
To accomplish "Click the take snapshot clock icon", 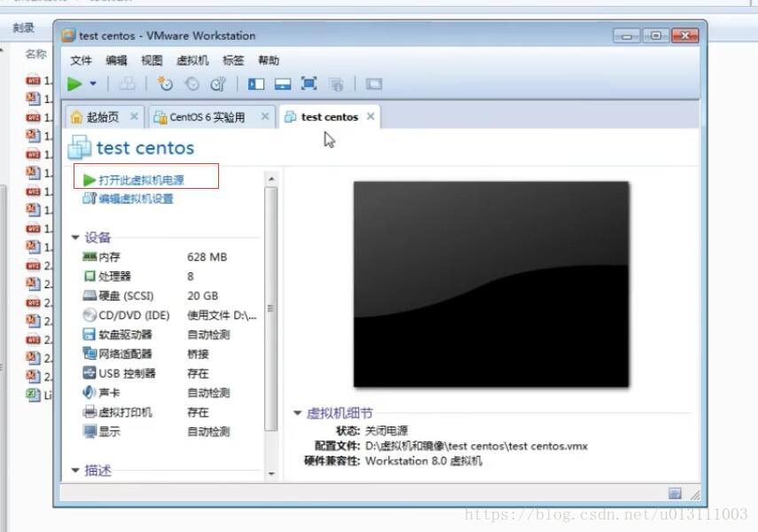I will pos(165,83).
